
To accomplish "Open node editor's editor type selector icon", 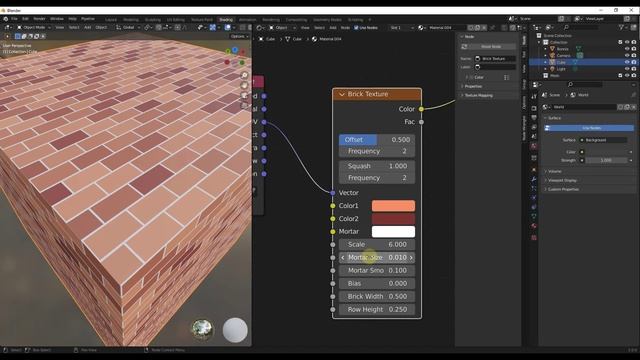I will [260, 28].
